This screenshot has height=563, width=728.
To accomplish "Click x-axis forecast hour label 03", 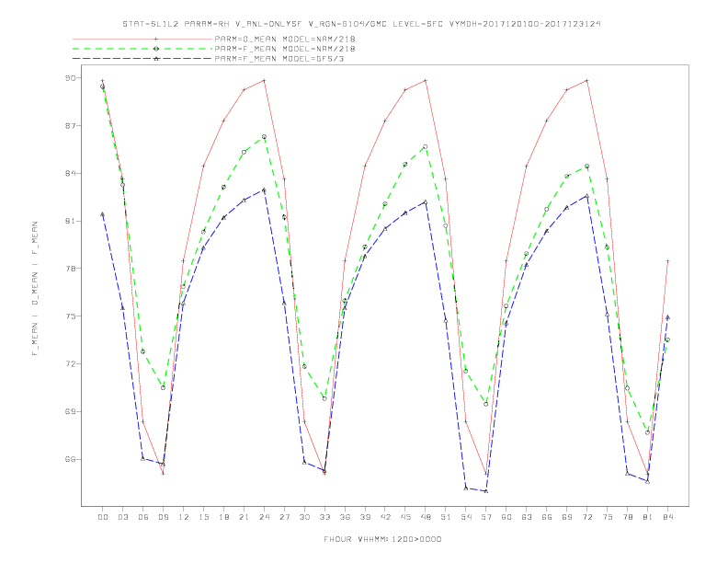I will (x=122, y=517).
